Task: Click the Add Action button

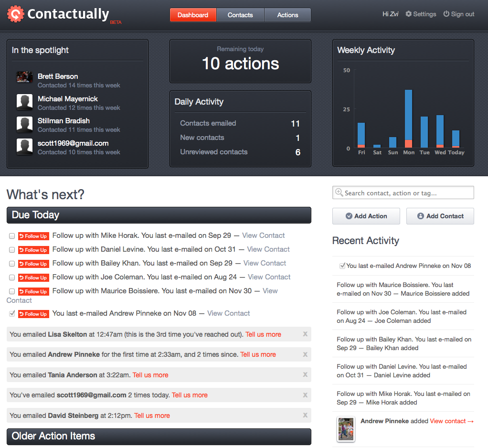Action: point(366,216)
